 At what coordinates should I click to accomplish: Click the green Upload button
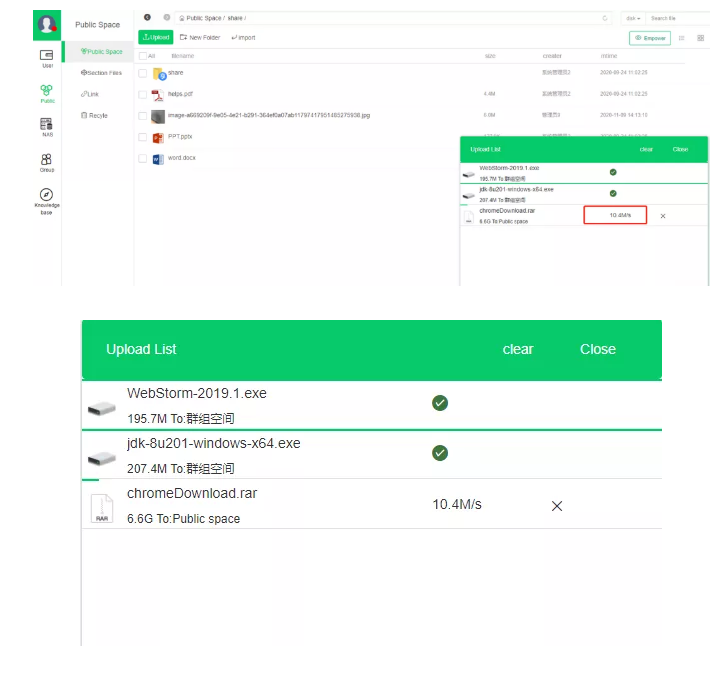(155, 37)
